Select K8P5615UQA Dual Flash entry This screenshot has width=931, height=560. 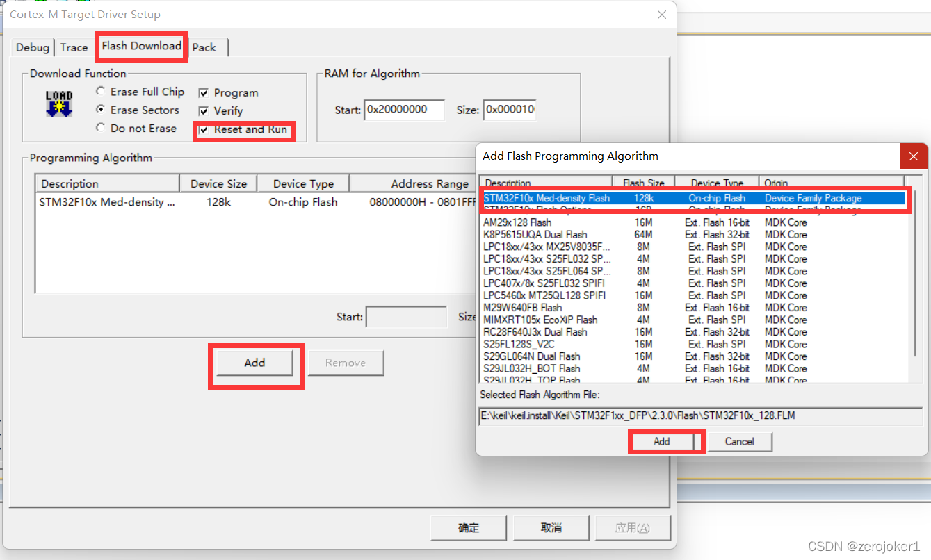pyautogui.click(x=693, y=235)
